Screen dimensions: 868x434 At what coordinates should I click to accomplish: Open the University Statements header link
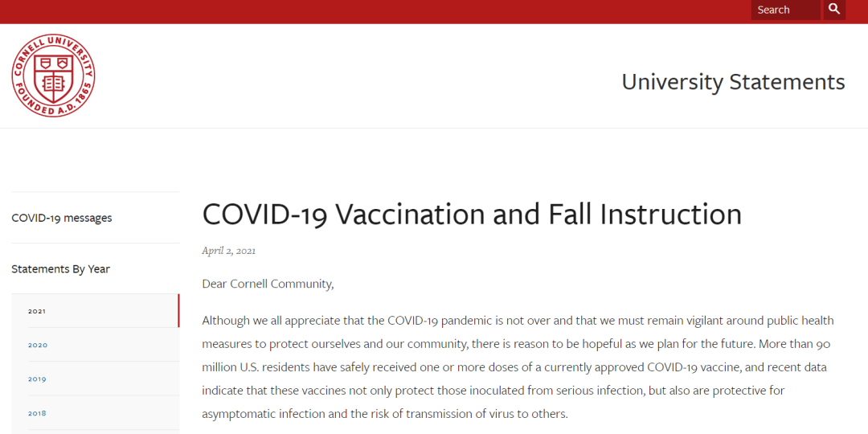pos(733,82)
